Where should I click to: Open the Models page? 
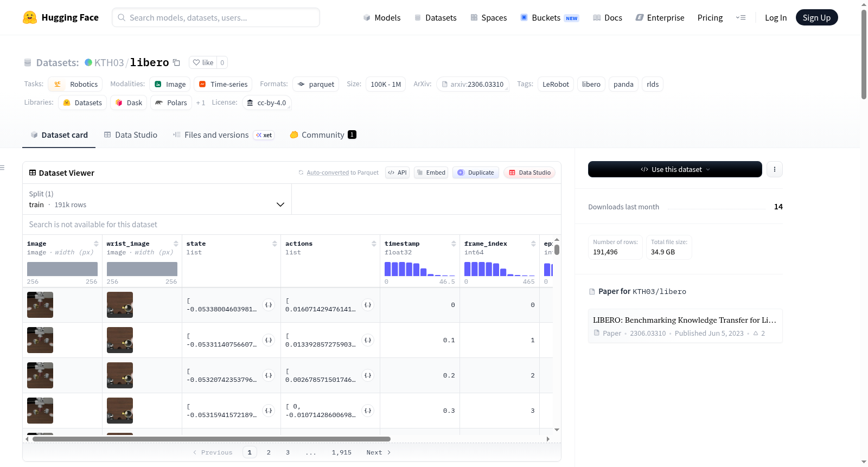pos(382,17)
